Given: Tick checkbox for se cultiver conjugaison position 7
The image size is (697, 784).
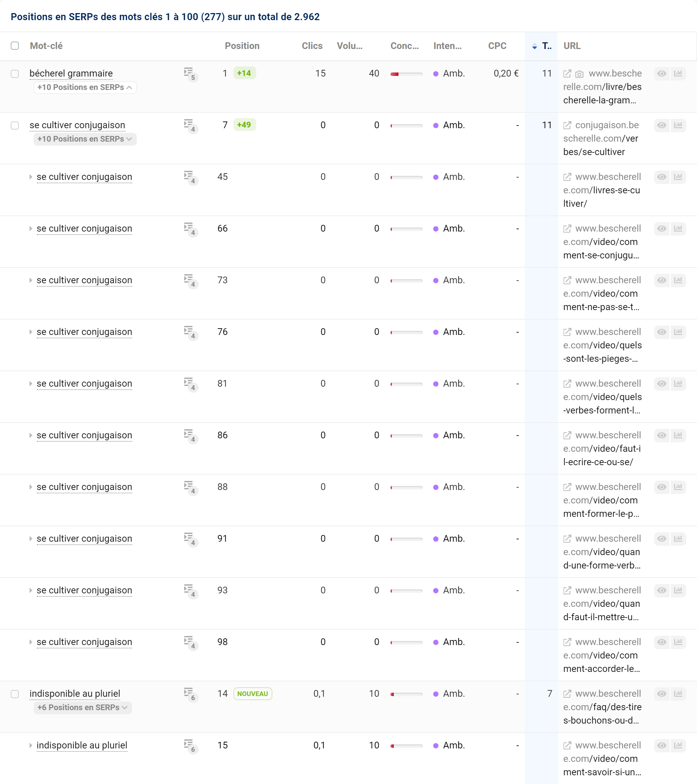Looking at the screenshot, I should pos(15,126).
